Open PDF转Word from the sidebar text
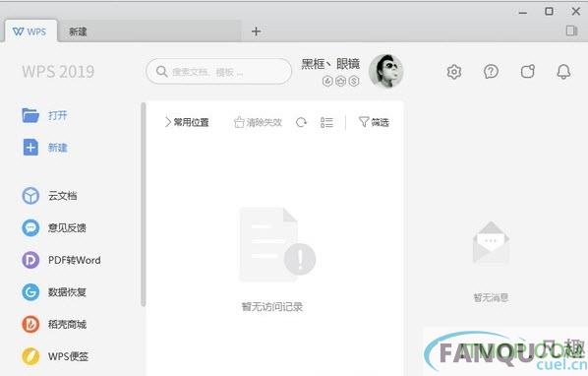 [75, 260]
